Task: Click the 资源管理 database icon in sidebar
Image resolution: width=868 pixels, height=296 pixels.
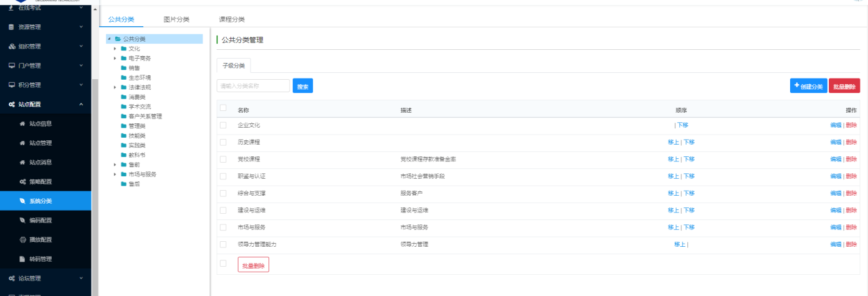Action: (x=11, y=27)
